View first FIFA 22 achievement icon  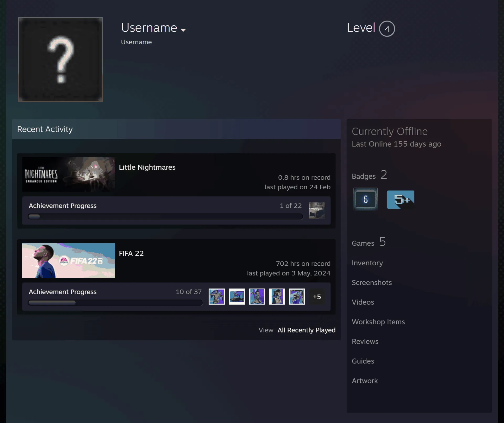point(217,297)
